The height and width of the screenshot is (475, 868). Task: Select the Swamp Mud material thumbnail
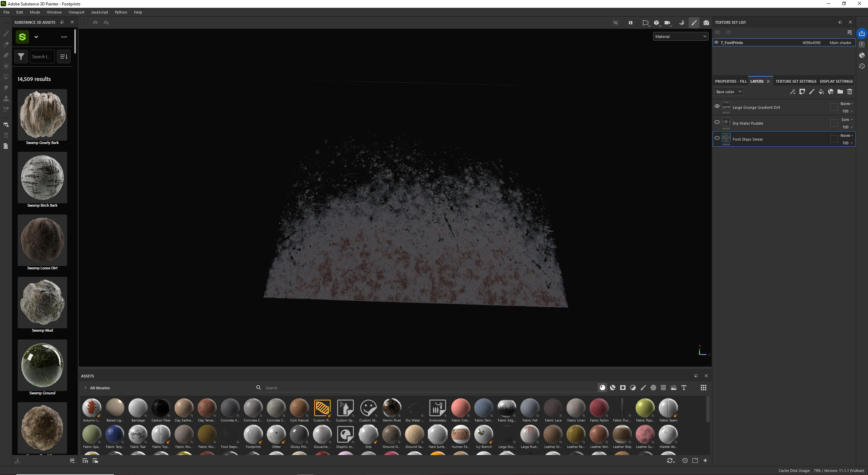tap(42, 303)
